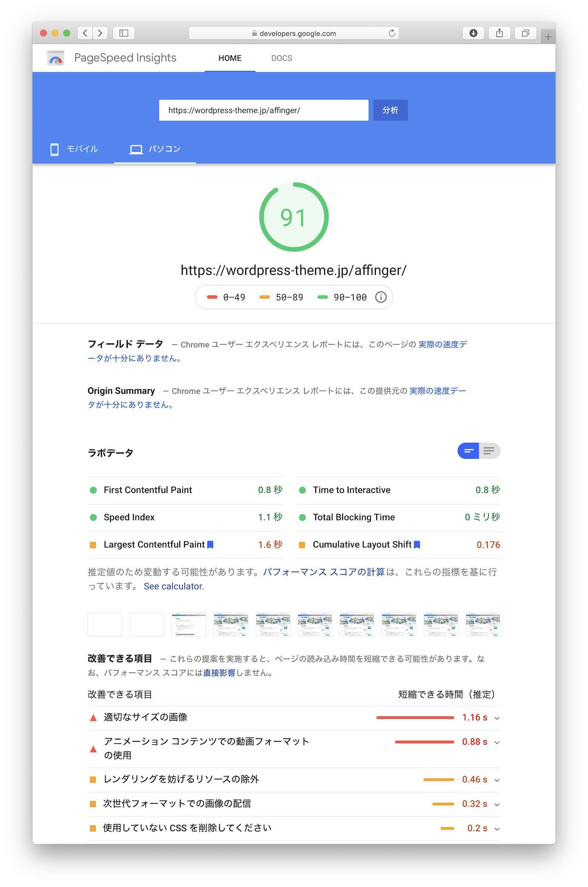Click PageSpeed Insights logo icon
This screenshot has height=887, width=588.
pyautogui.click(x=56, y=58)
